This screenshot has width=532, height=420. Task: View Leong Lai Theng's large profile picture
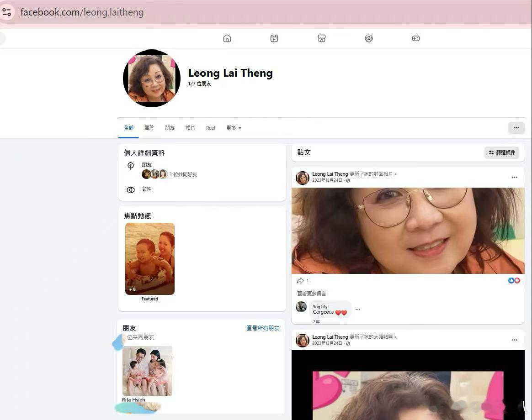click(152, 79)
